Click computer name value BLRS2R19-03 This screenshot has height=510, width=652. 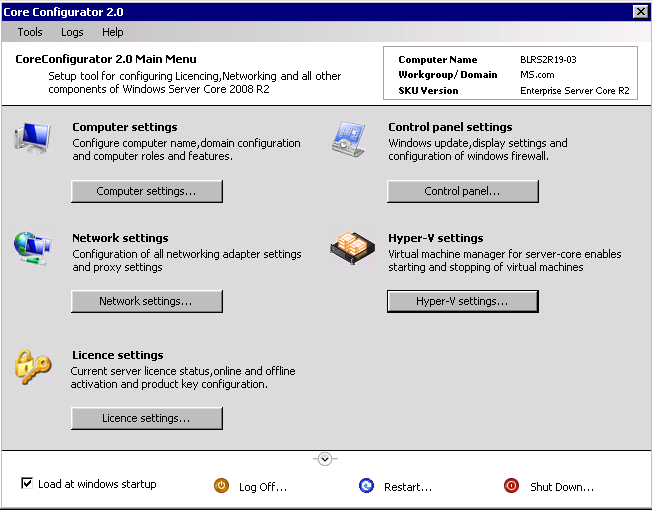(x=548, y=59)
